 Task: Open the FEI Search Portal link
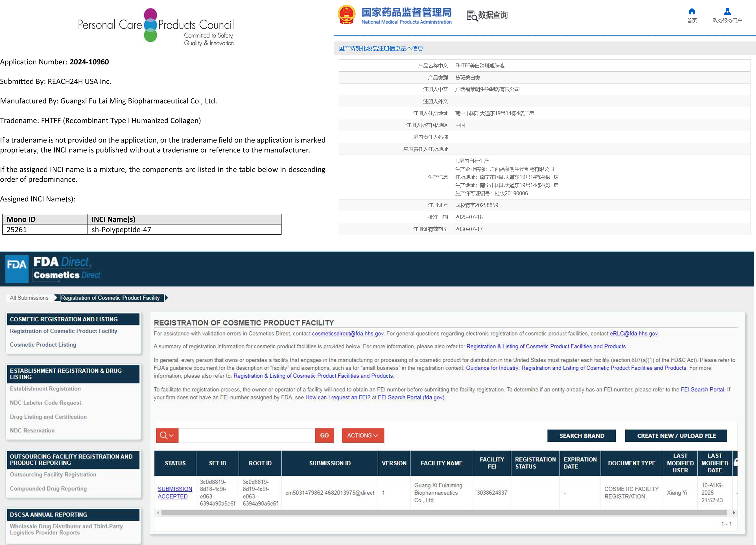[702, 390]
